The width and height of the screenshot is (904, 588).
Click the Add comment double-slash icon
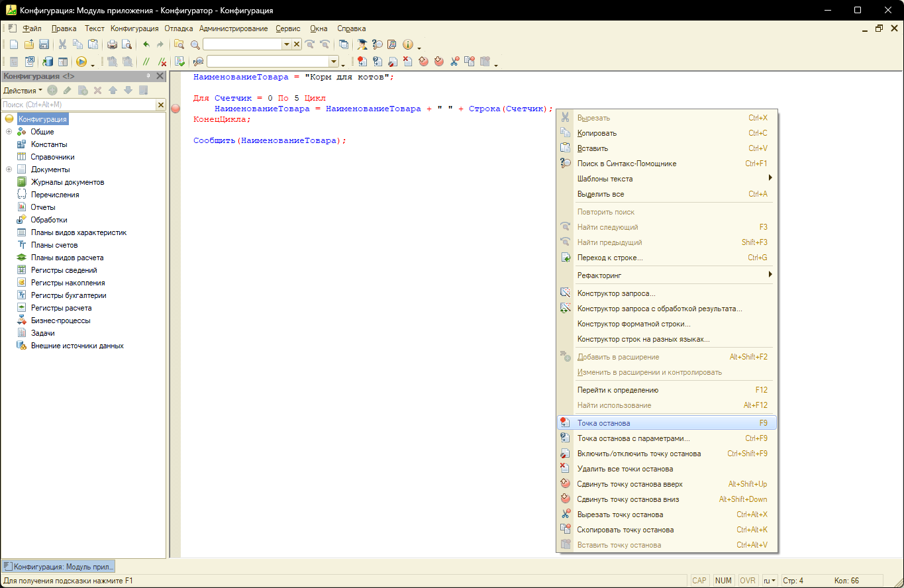pyautogui.click(x=146, y=62)
